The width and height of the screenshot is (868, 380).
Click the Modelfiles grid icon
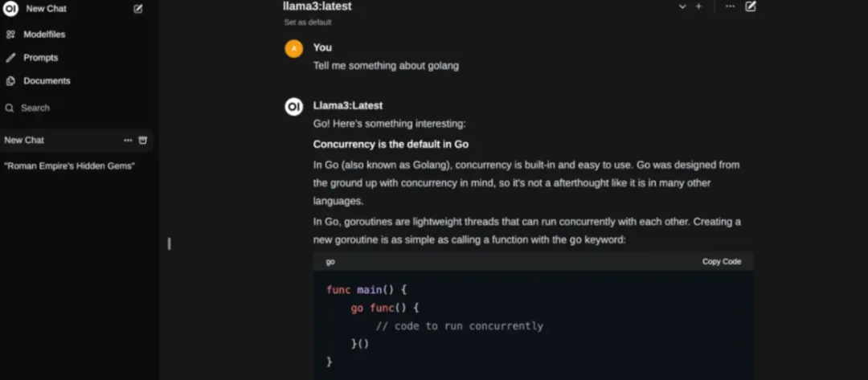coord(10,35)
